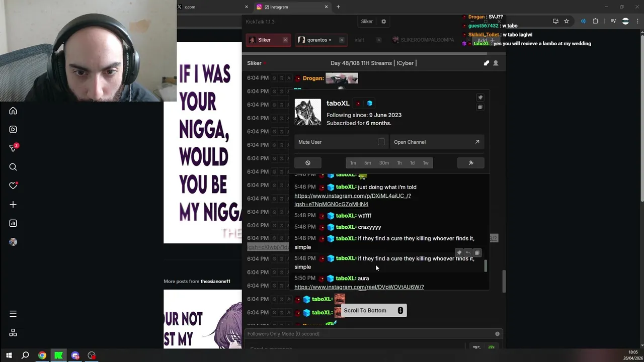Open theasianone11 profile link
Viewport: 644px width, 362px height.
pos(215,282)
